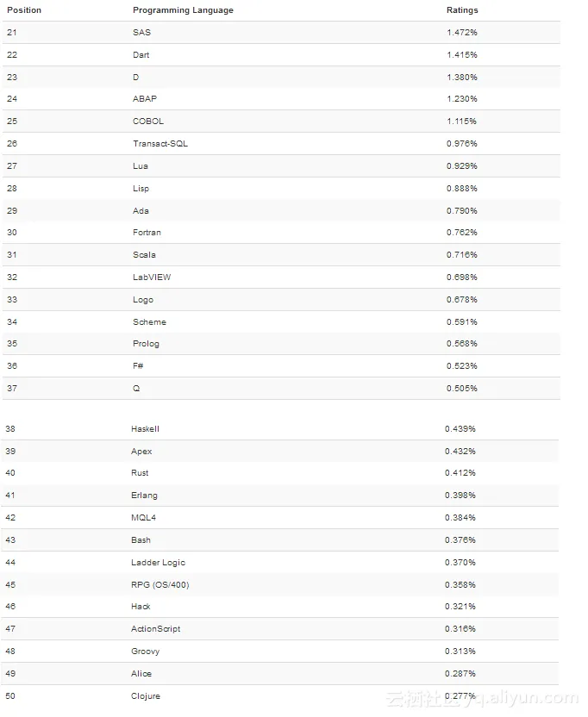Click the Transact-SQL language entry
The width and height of the screenshot is (588, 717).
160,144
